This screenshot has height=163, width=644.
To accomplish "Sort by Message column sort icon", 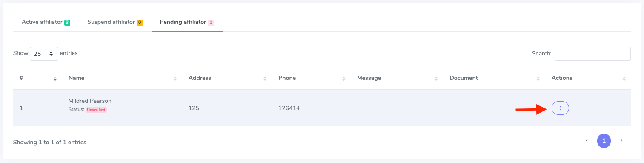I will click(436, 79).
